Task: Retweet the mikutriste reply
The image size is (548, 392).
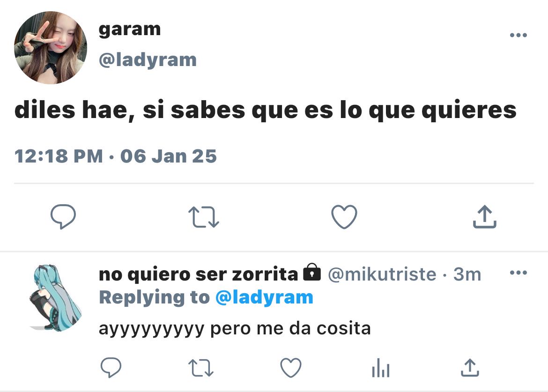Action: click(201, 368)
